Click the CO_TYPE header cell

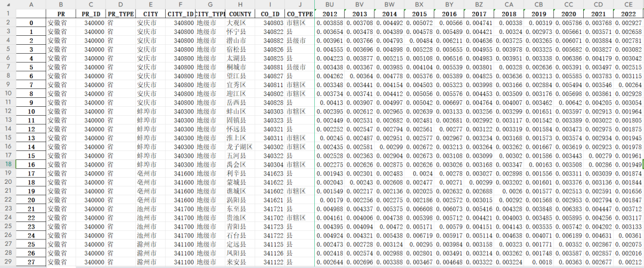coord(300,14)
